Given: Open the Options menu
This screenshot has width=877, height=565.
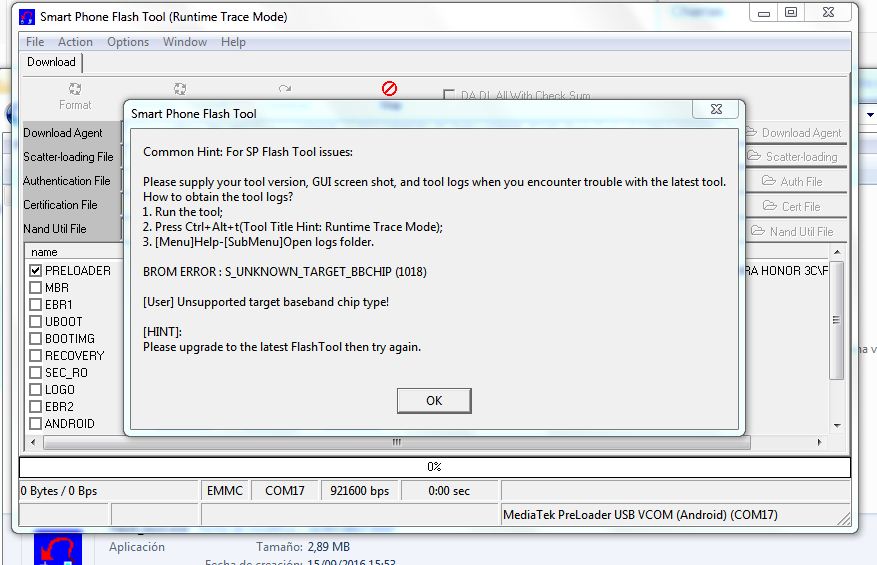Looking at the screenshot, I should [128, 42].
